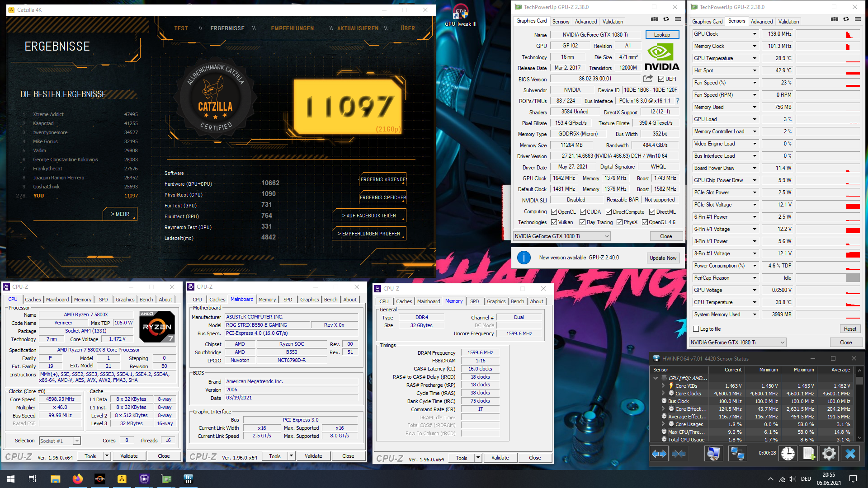The image size is (868, 488).
Task: Click blue X icon in HWiNFO toolbar
Action: click(850, 454)
